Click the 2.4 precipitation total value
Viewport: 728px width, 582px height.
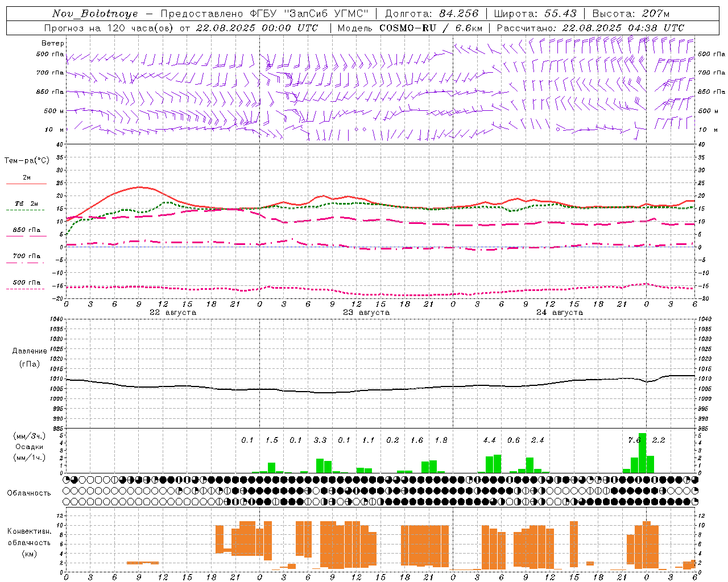pyautogui.click(x=537, y=440)
